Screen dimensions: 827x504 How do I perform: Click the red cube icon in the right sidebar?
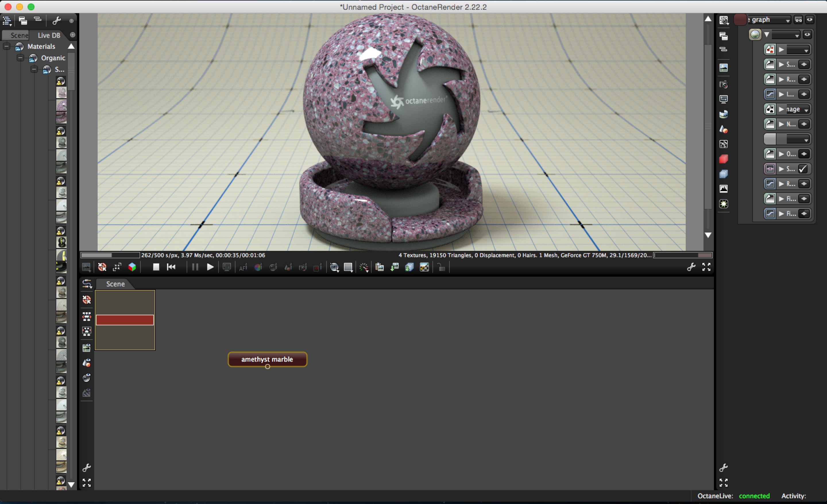724,159
